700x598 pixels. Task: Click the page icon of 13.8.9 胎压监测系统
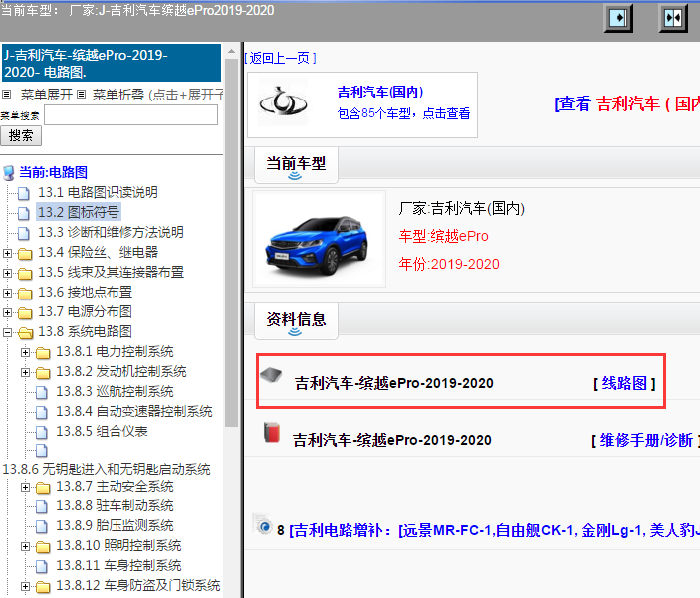pos(42,526)
